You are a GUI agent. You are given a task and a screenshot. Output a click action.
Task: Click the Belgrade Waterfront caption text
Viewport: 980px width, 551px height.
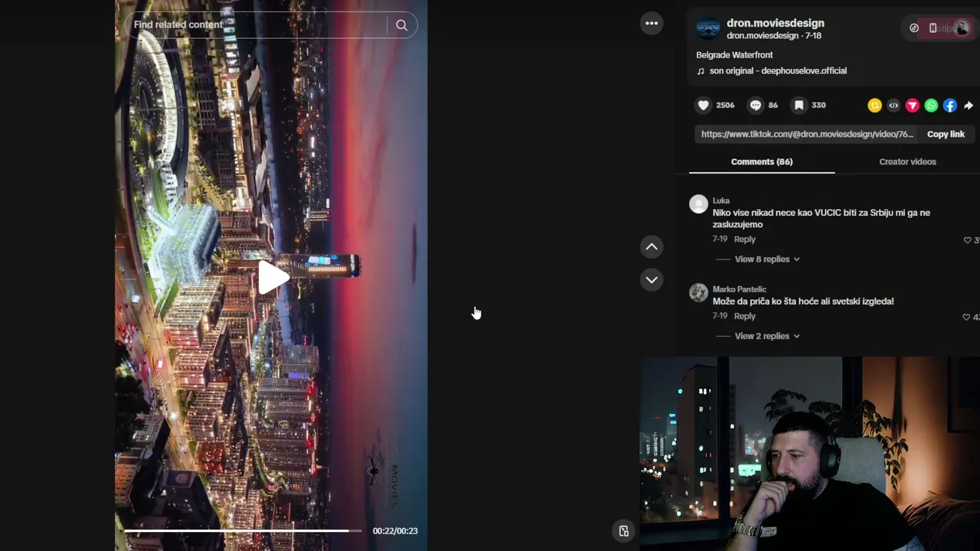734,55
